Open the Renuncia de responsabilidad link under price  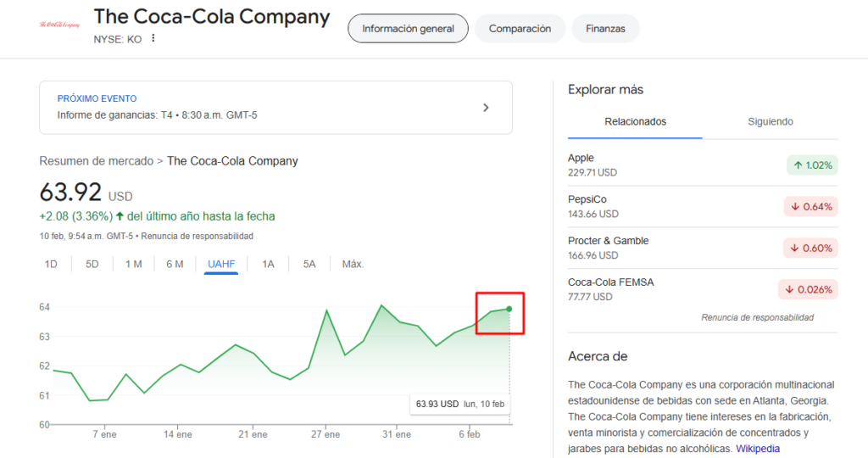coord(197,236)
